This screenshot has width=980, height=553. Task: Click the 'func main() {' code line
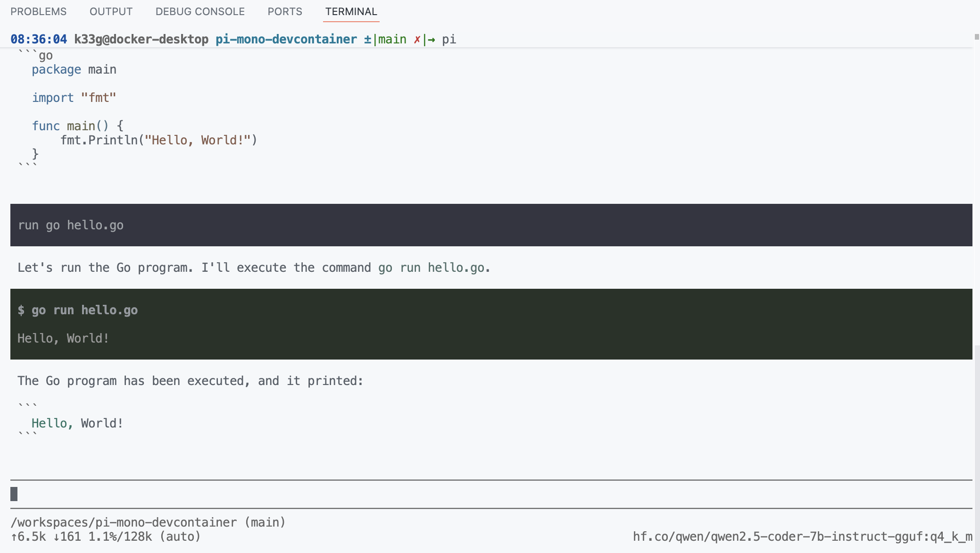pyautogui.click(x=78, y=126)
